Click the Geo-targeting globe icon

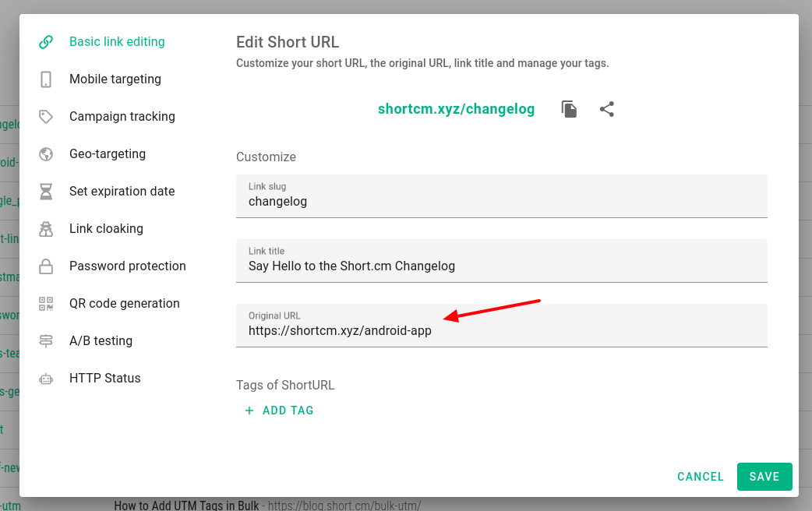(46, 154)
